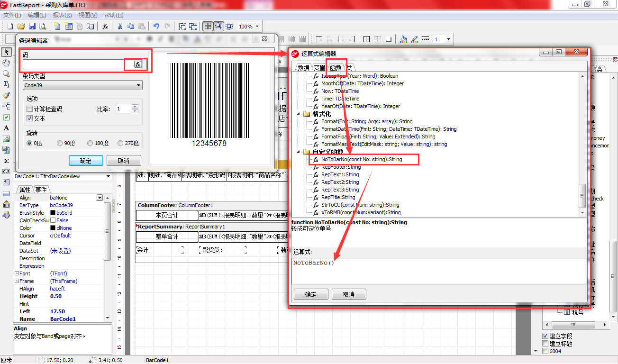Click 确定 in the barcode editor

click(x=86, y=160)
